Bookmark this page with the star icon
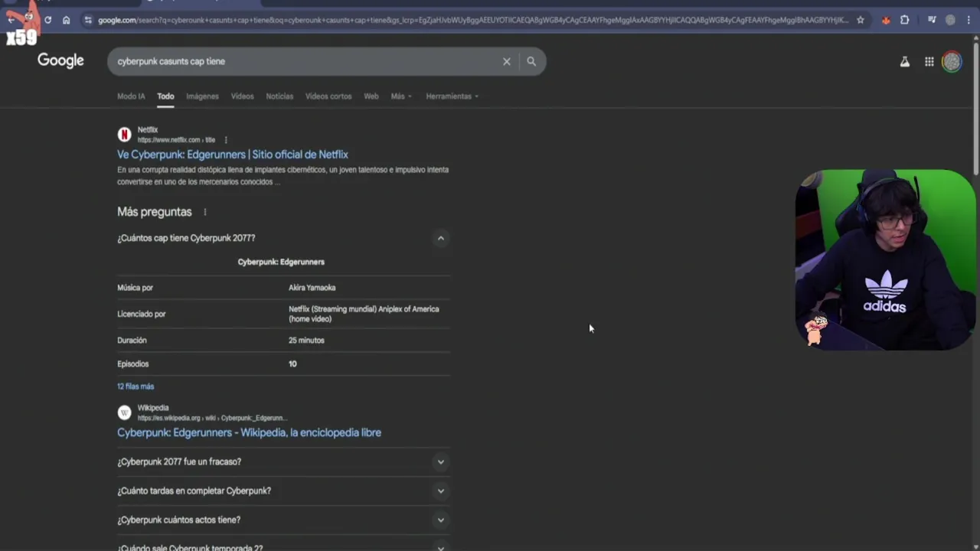 pyautogui.click(x=861, y=20)
